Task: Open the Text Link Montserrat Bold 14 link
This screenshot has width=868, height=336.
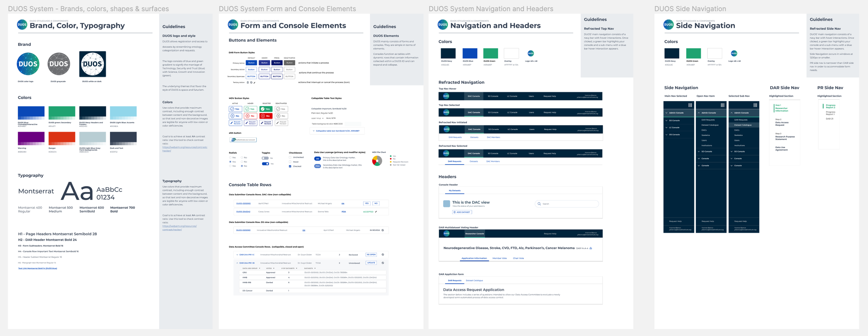Action: (37, 268)
